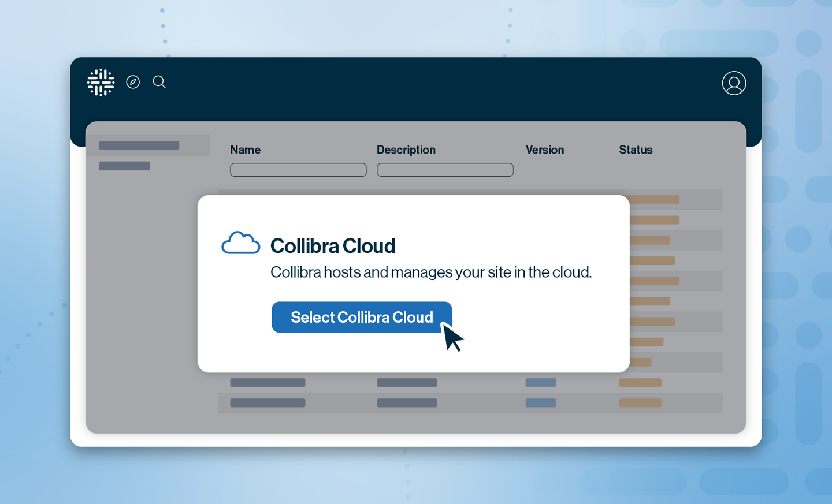Focus the Name filter input field
Viewport: 832px width, 504px height.
click(298, 170)
